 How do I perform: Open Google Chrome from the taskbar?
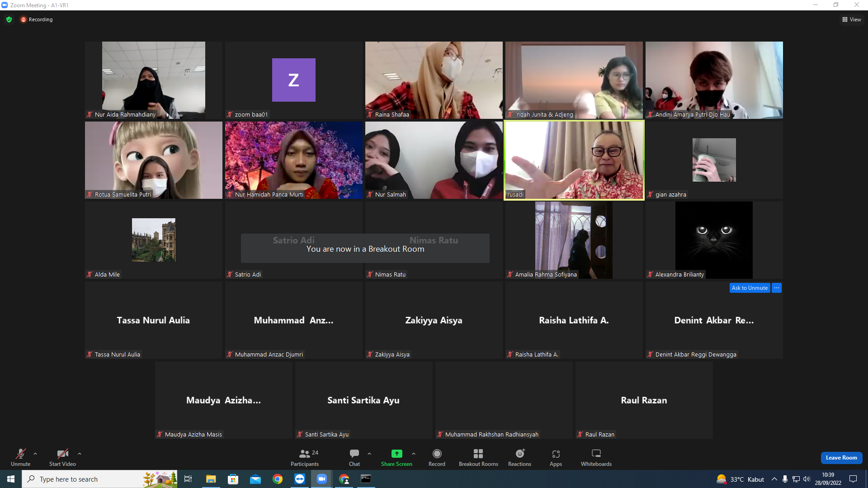point(278,479)
